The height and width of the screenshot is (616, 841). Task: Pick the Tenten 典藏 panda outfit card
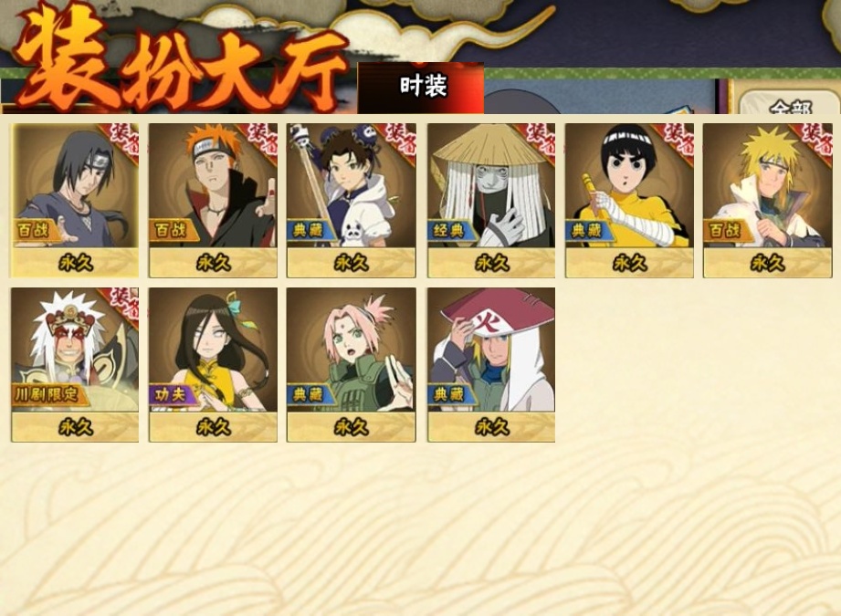(352, 201)
